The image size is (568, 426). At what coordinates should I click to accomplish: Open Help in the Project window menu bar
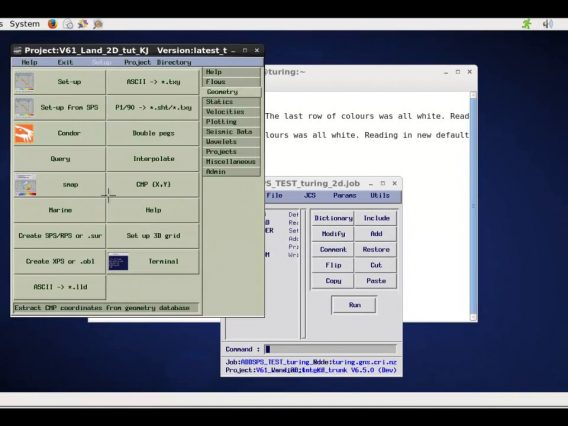click(x=29, y=62)
